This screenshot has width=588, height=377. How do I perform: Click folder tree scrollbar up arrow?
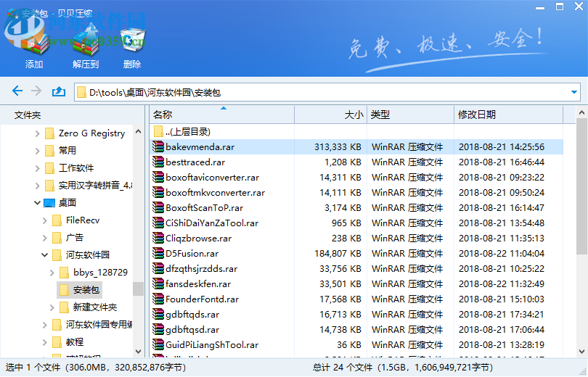(x=138, y=131)
